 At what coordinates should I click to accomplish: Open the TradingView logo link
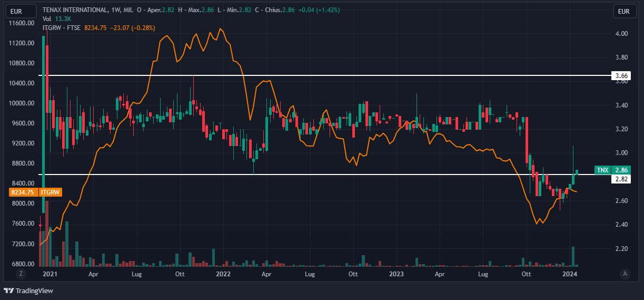click(x=28, y=291)
